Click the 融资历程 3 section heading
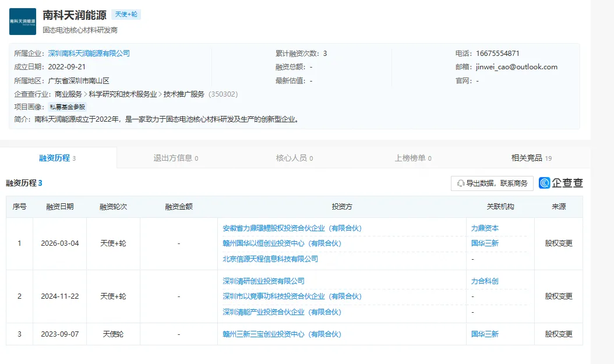 [x=24, y=183]
